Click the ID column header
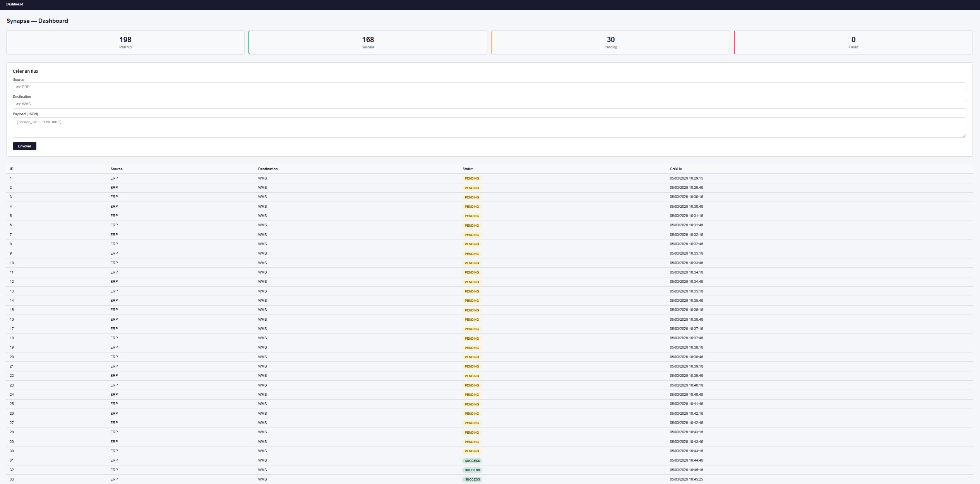Screen dimensions: 980x484 12,169
